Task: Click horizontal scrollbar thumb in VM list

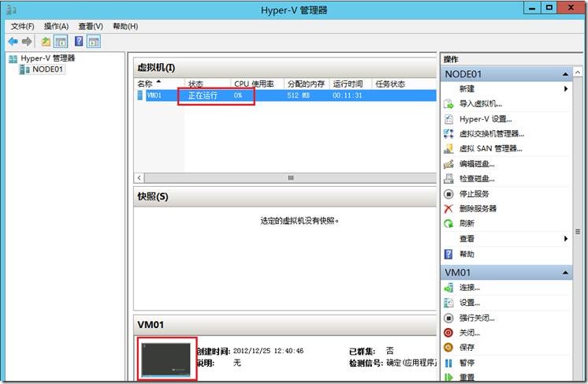Action: (x=290, y=177)
